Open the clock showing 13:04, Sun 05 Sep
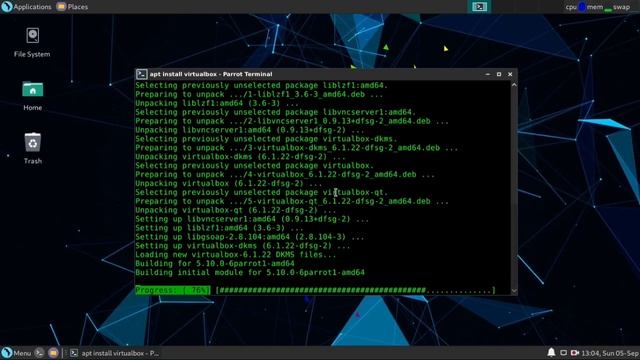 coord(610,353)
